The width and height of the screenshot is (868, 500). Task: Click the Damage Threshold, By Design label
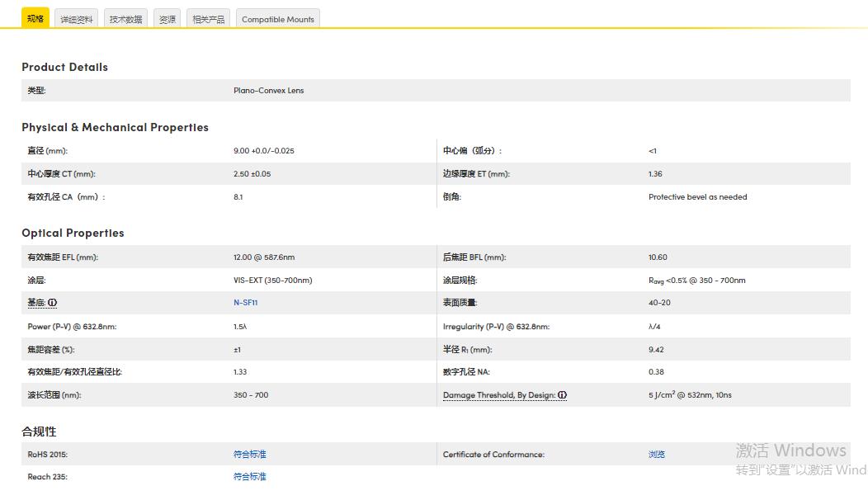[x=498, y=395]
